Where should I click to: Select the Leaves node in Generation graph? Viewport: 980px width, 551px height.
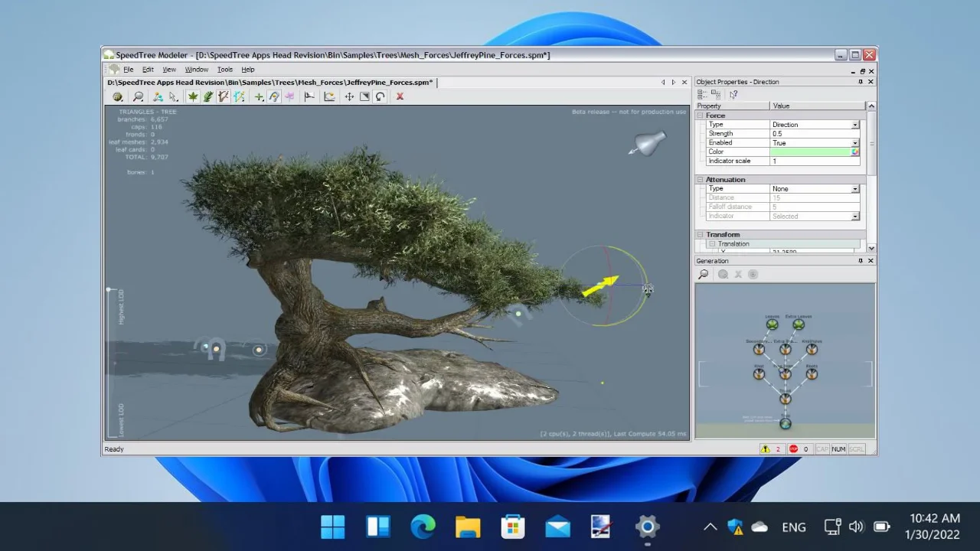pyautogui.click(x=772, y=324)
